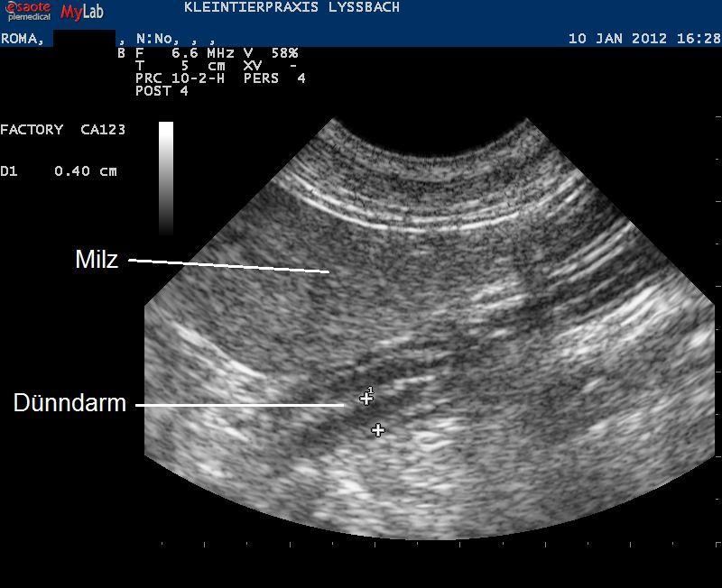
Task: Click the Dünndarm annotation label
Action: 69,403
